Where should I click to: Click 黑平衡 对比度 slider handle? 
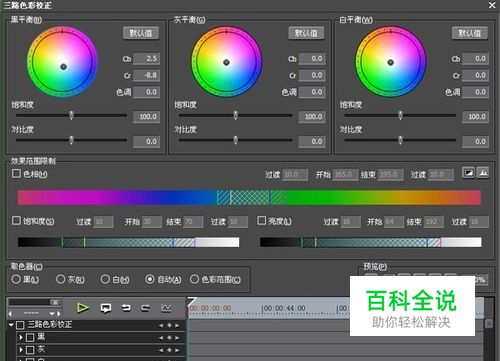click(71, 140)
